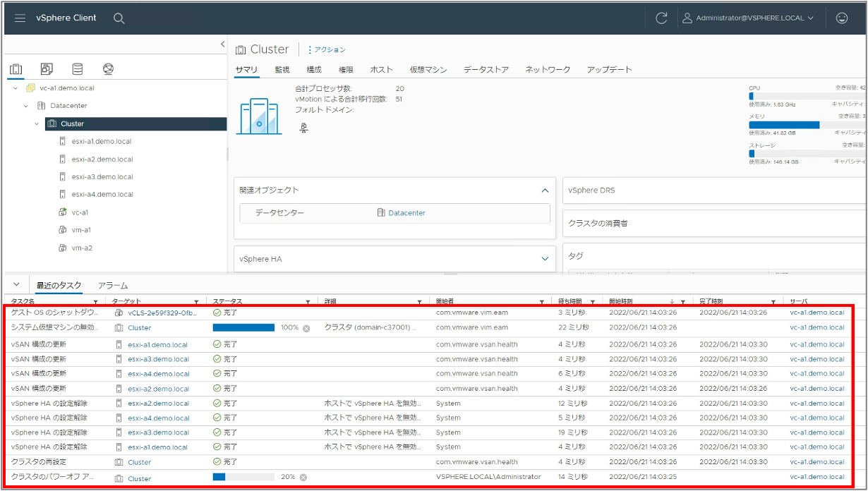This screenshot has width=868, height=491.
Task: Open the 仮想マシン tab
Action: click(x=428, y=69)
